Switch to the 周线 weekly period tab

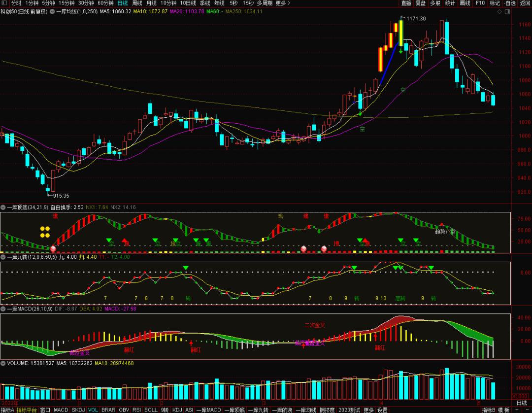pos(137,3)
